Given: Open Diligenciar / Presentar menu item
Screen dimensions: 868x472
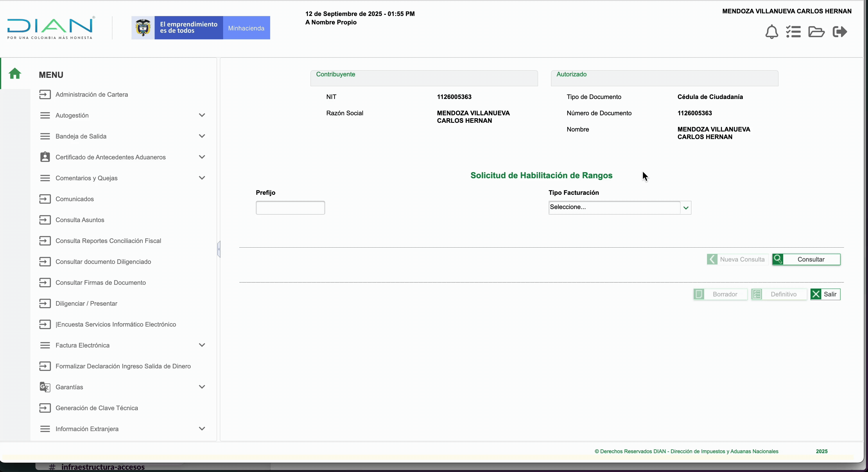Looking at the screenshot, I should (x=86, y=303).
